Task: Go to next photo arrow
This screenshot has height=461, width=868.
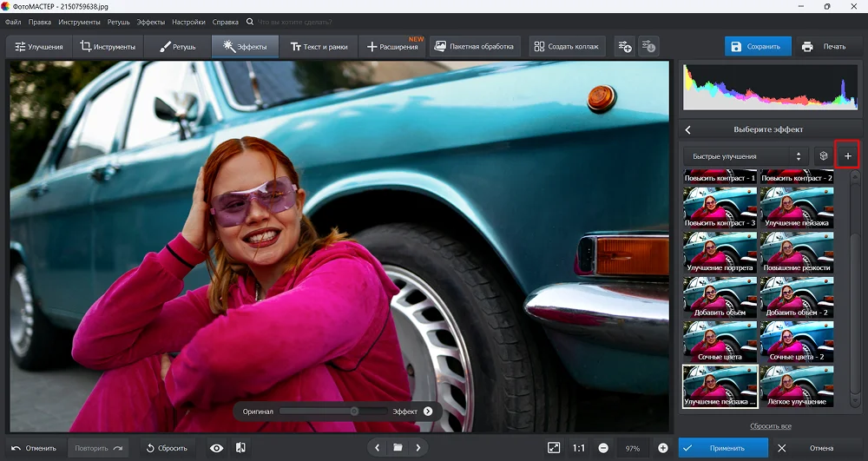Action: 418,448
